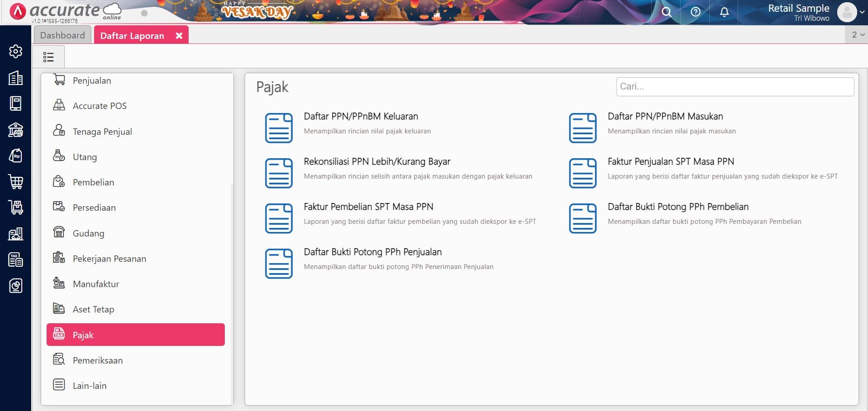Open Rekonsiliasi PPN Lebih/Kurang Bayar report
Screen dimensions: 868x411
pos(377,162)
